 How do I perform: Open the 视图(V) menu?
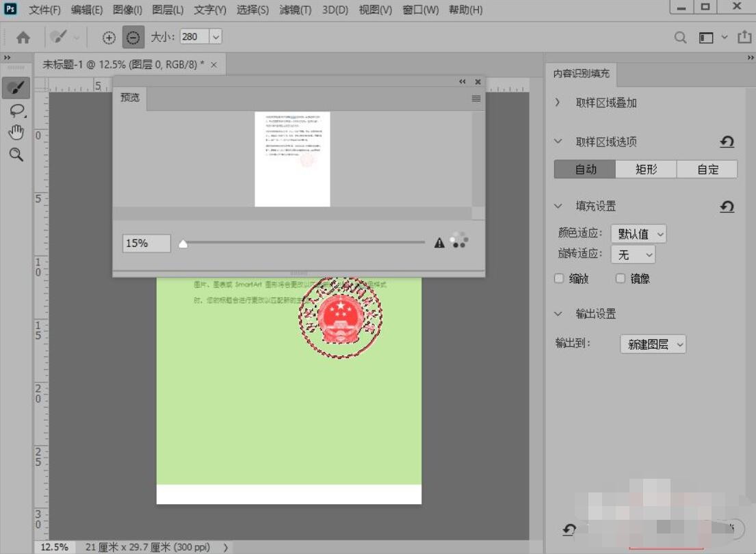[x=376, y=10]
